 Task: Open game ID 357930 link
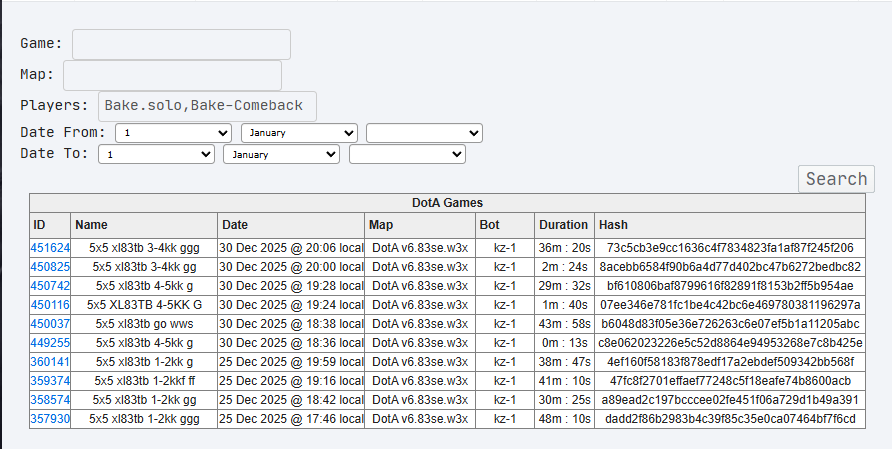click(50, 419)
